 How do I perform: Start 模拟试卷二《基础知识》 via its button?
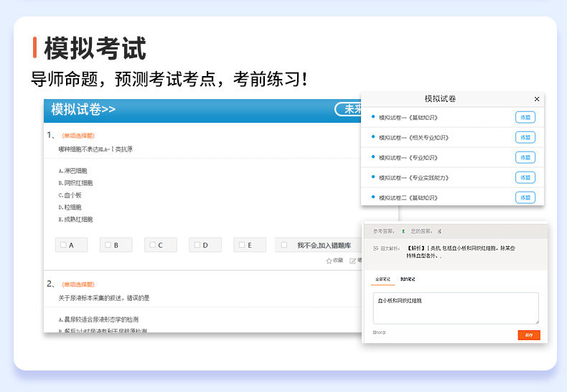click(525, 198)
